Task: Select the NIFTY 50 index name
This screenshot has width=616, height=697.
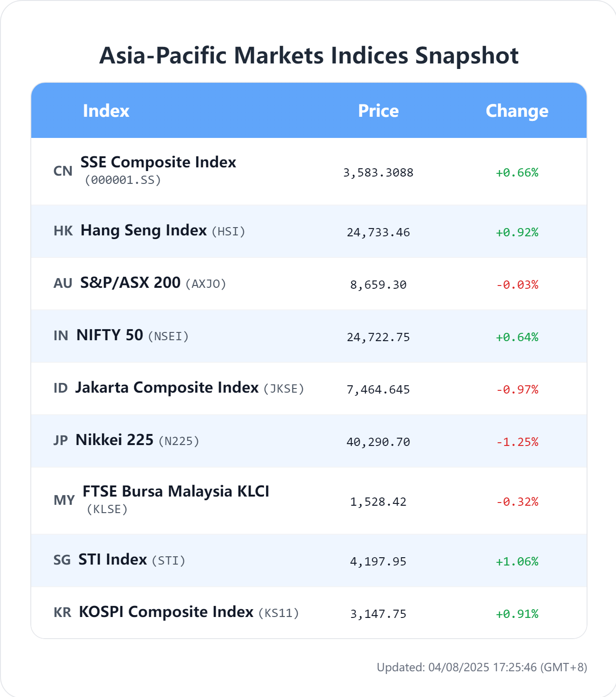Action: click(x=109, y=335)
